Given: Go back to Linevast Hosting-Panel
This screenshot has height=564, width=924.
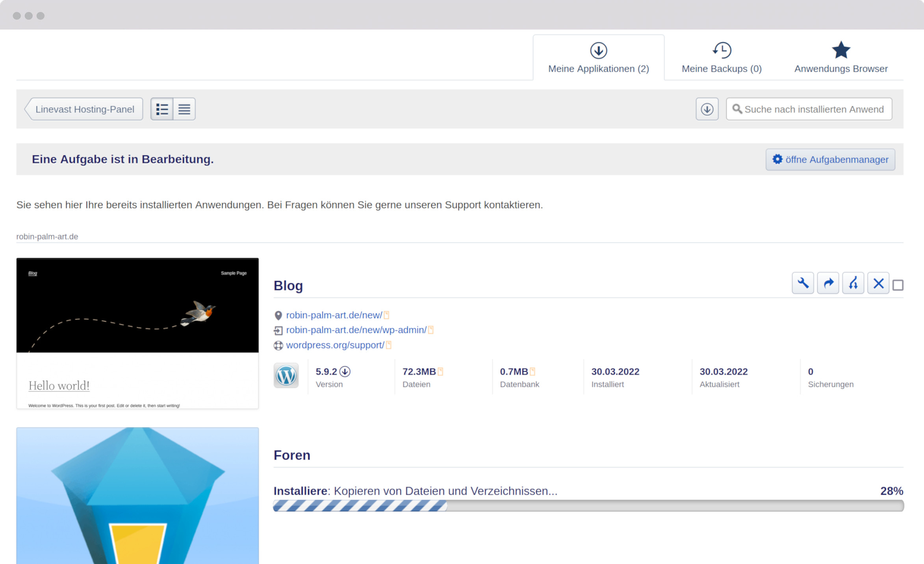Looking at the screenshot, I should 84,109.
